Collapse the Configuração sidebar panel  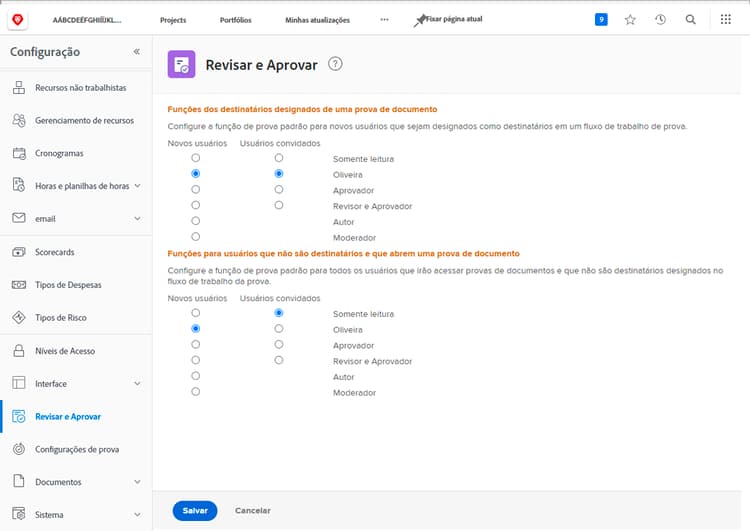tap(137, 51)
